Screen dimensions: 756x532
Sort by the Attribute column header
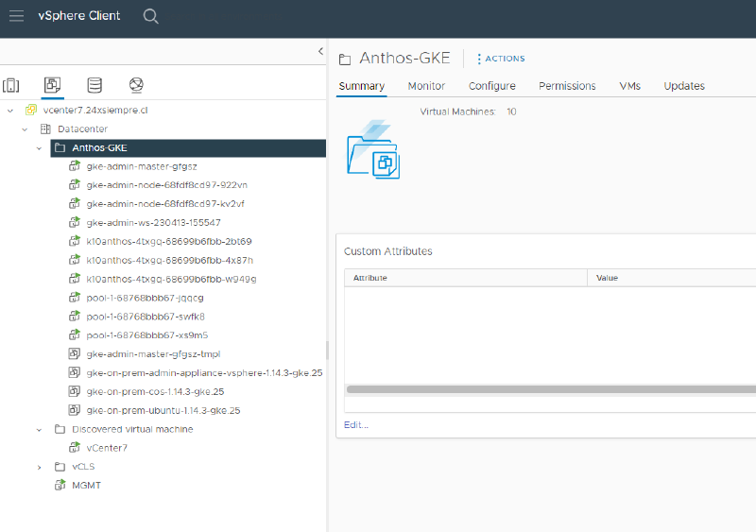(466, 278)
